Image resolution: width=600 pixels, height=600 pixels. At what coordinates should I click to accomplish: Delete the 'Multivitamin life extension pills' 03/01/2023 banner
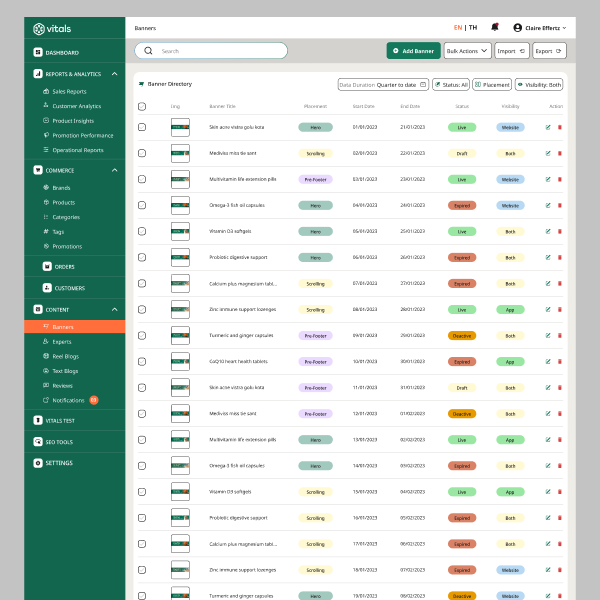(x=559, y=179)
